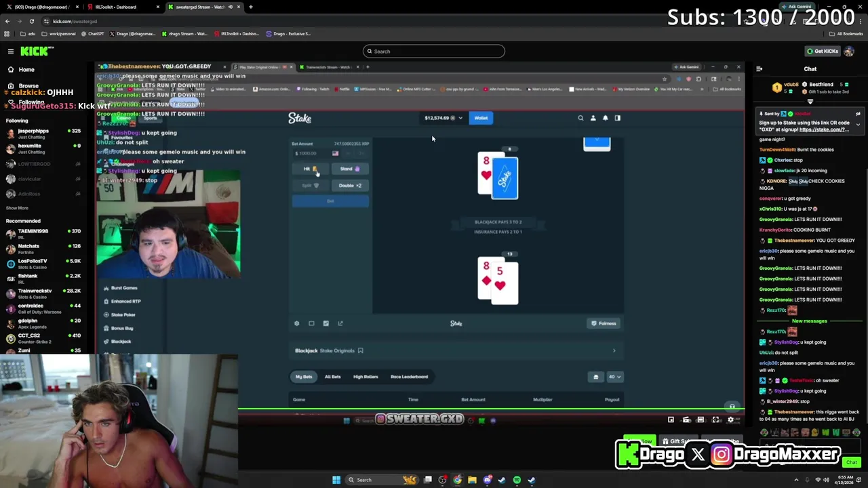Open blackjack game settings gear icon
The width and height of the screenshot is (868, 488).
coord(296,323)
